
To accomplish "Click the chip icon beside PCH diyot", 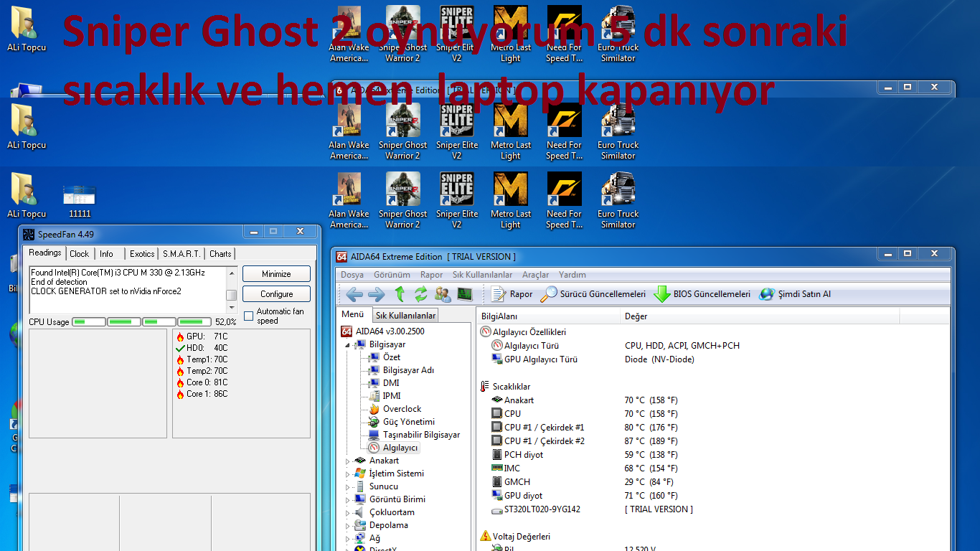I will coord(497,455).
